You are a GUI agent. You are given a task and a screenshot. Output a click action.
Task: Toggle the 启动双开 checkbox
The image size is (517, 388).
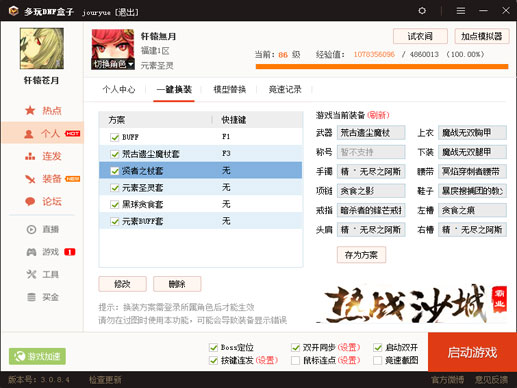377,348
